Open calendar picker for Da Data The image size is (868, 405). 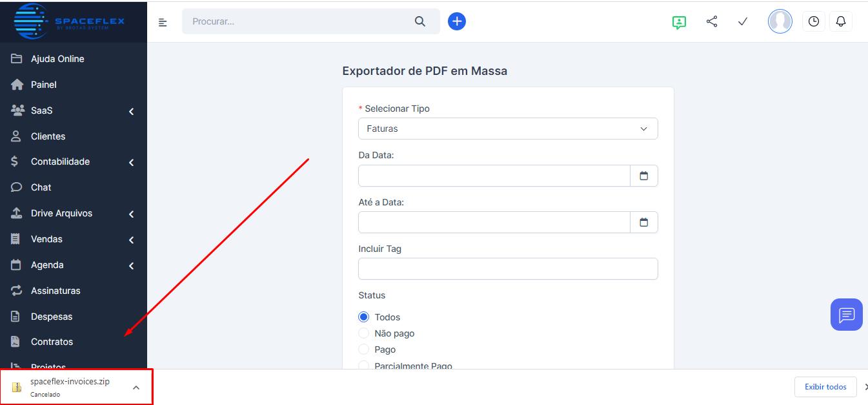point(643,176)
